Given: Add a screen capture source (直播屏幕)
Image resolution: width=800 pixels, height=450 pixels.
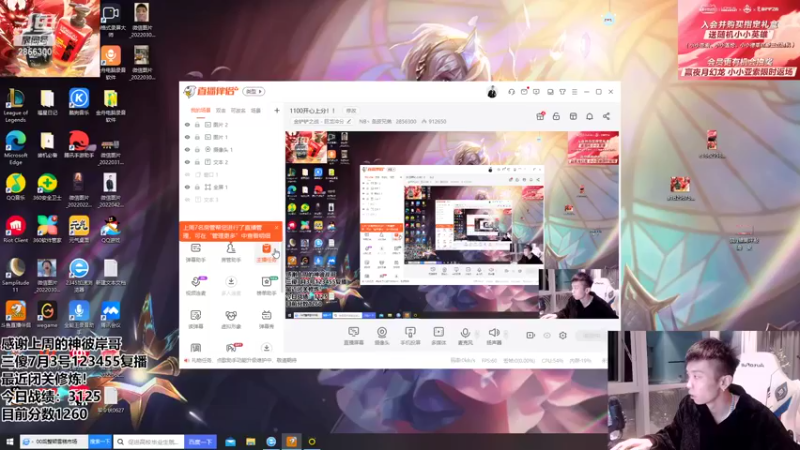Looking at the screenshot, I should (354, 336).
